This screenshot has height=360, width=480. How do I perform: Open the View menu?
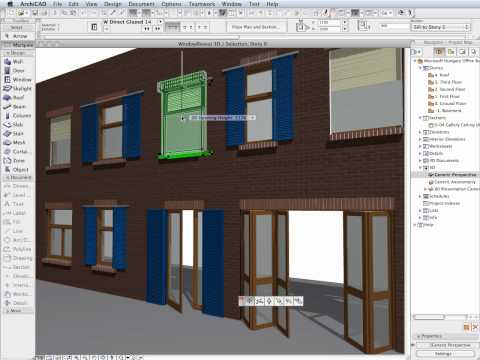(91, 4)
